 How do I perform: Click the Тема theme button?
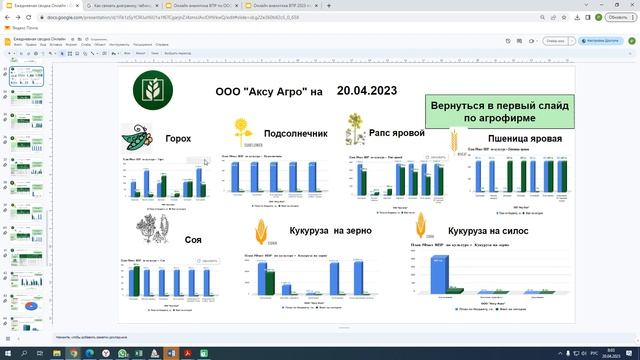click(x=155, y=53)
